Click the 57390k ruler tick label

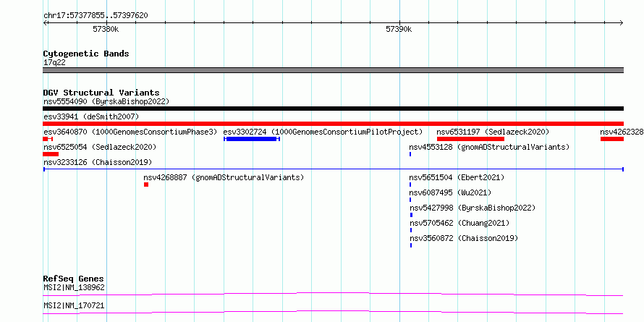(399, 29)
